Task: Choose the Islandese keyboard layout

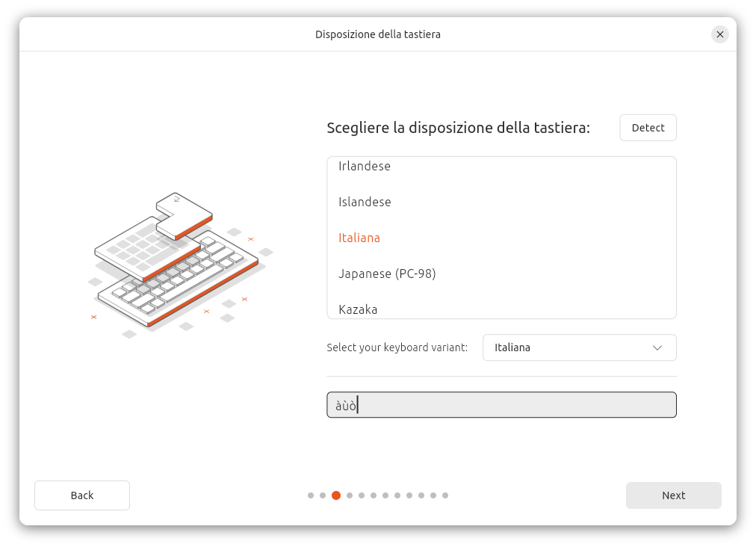Action: (365, 202)
